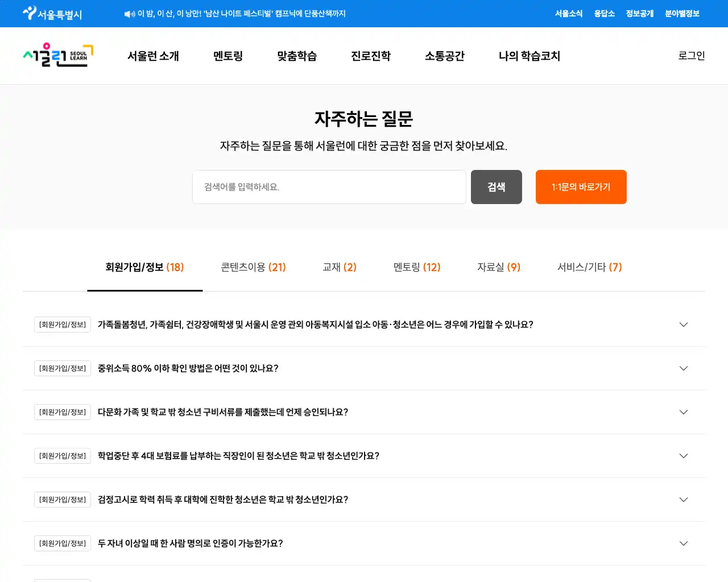Expand the 다문화 가족 구비서류 question
Viewport: 728px width, 582px height.
[x=364, y=412]
